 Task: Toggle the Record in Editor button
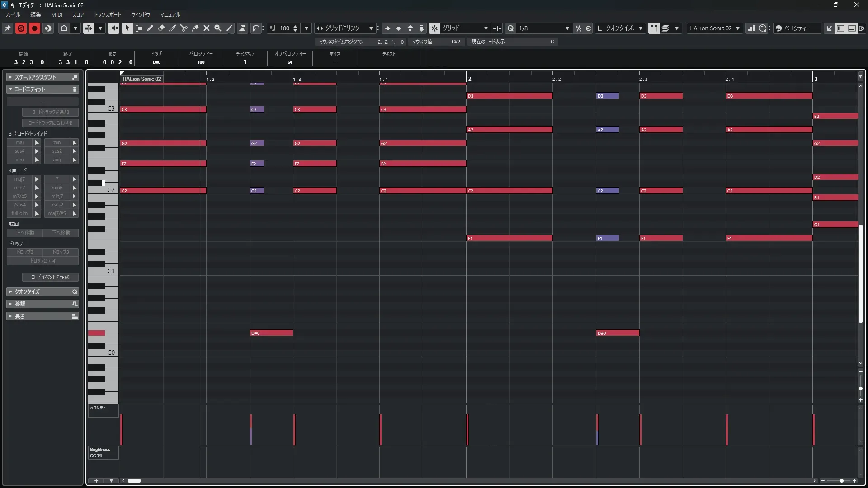(34, 28)
